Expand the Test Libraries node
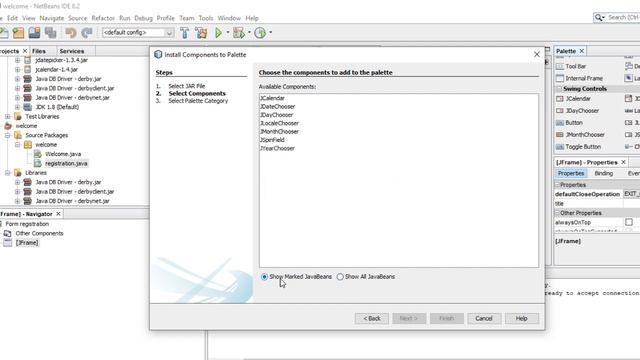This screenshot has height=360, width=640. click(x=8, y=116)
